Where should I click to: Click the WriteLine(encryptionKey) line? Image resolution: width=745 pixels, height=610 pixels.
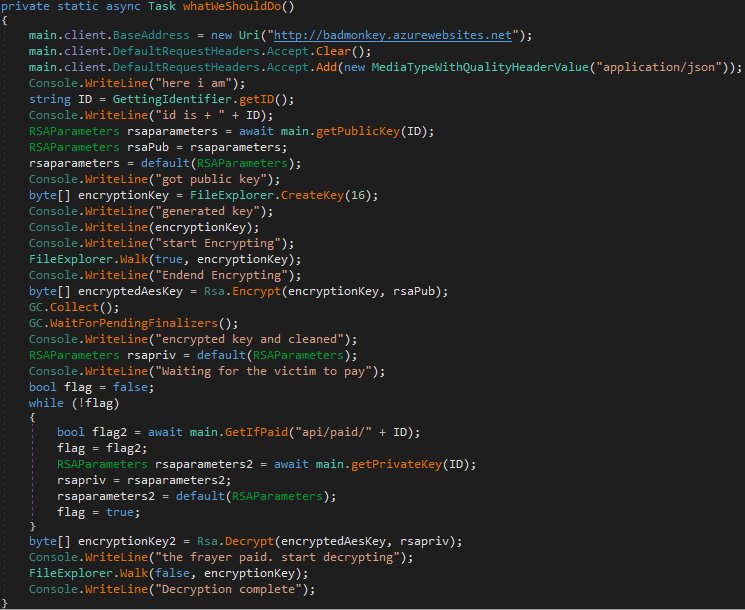click(x=144, y=227)
